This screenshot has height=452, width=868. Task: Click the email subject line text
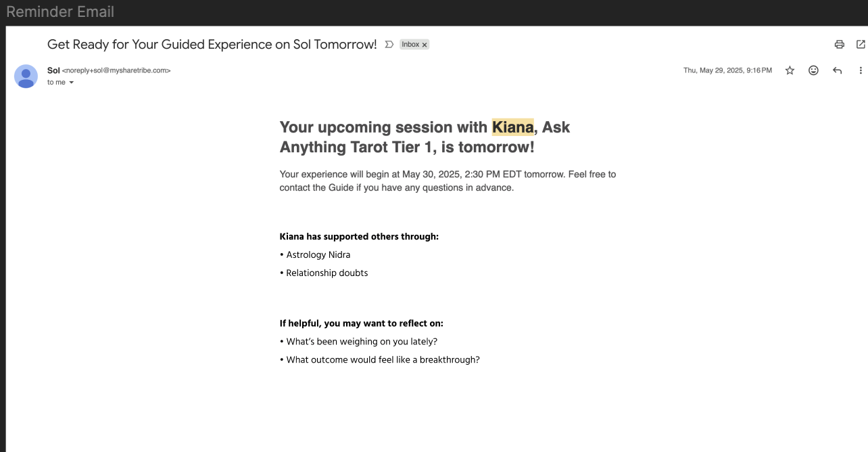[212, 45]
